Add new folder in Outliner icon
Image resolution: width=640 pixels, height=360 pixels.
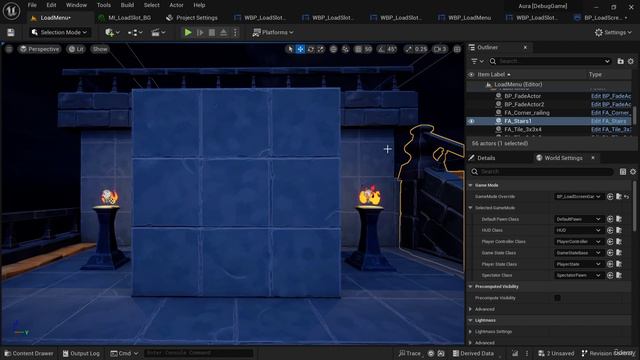[x=620, y=61]
